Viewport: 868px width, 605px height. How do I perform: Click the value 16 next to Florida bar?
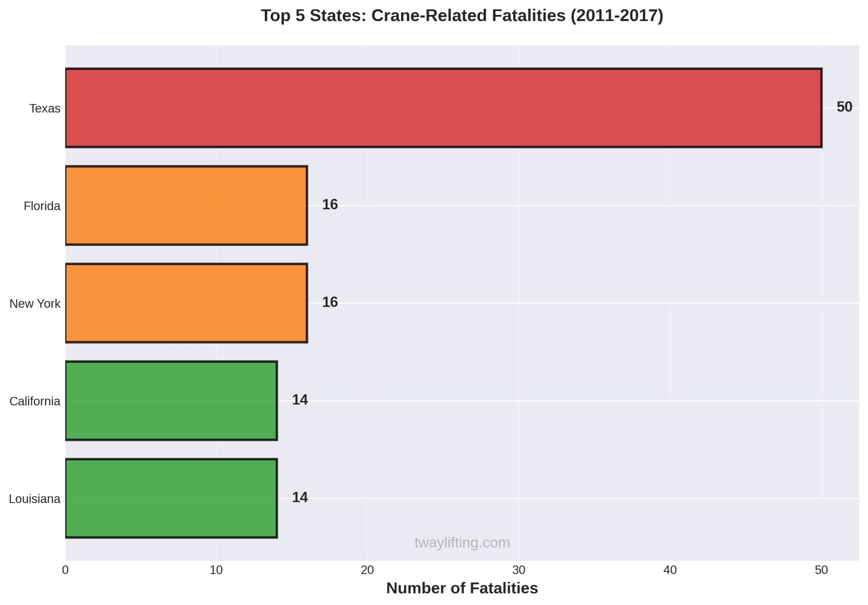(330, 204)
